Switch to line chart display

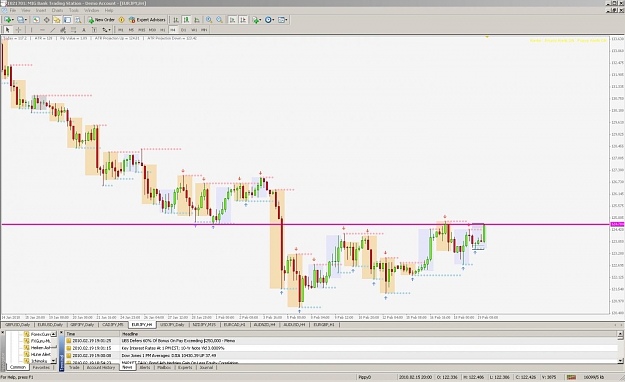pyautogui.click(x=197, y=20)
